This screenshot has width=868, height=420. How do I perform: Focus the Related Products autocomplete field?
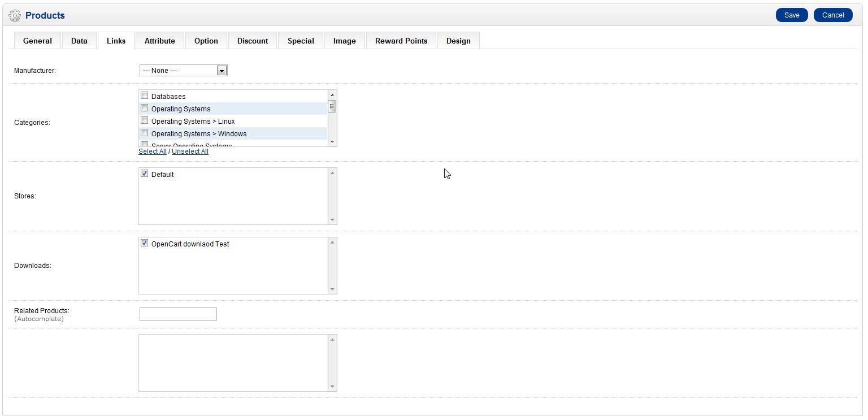(178, 314)
